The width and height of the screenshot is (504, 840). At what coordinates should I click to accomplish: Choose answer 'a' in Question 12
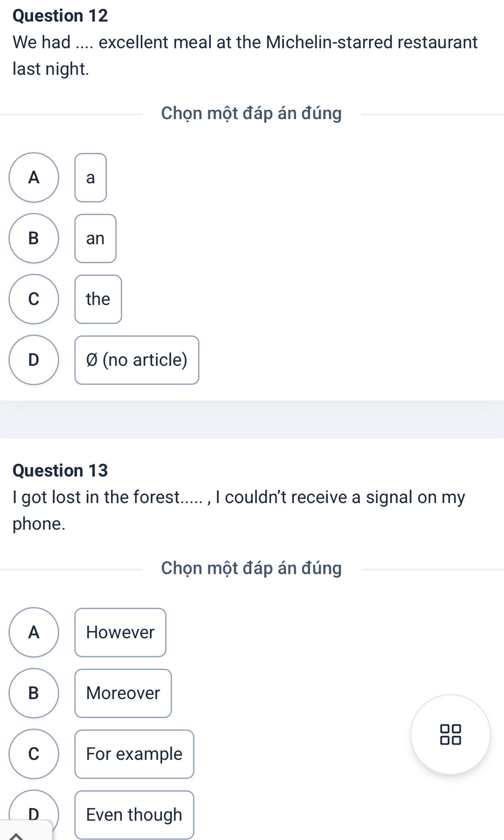pyautogui.click(x=91, y=178)
